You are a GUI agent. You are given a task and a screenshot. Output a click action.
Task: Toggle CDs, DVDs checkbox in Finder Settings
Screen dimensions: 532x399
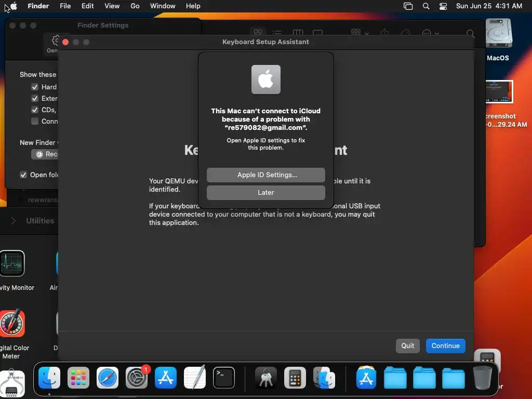(x=35, y=110)
